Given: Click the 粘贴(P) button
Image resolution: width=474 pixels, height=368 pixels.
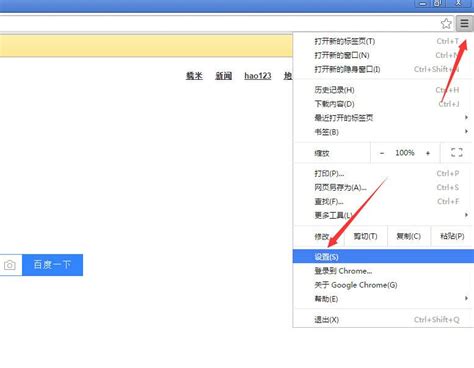Looking at the screenshot, I should [x=452, y=236].
